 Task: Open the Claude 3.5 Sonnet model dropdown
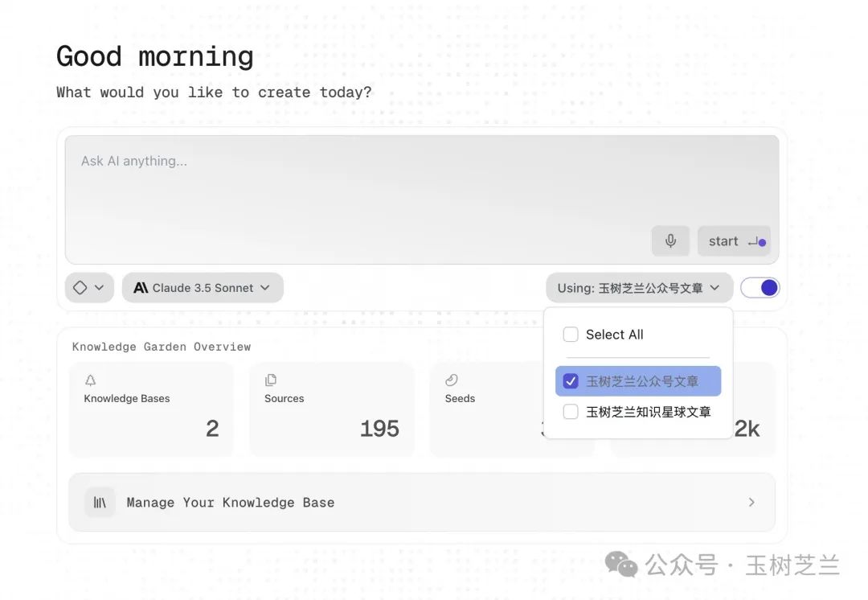pos(203,288)
